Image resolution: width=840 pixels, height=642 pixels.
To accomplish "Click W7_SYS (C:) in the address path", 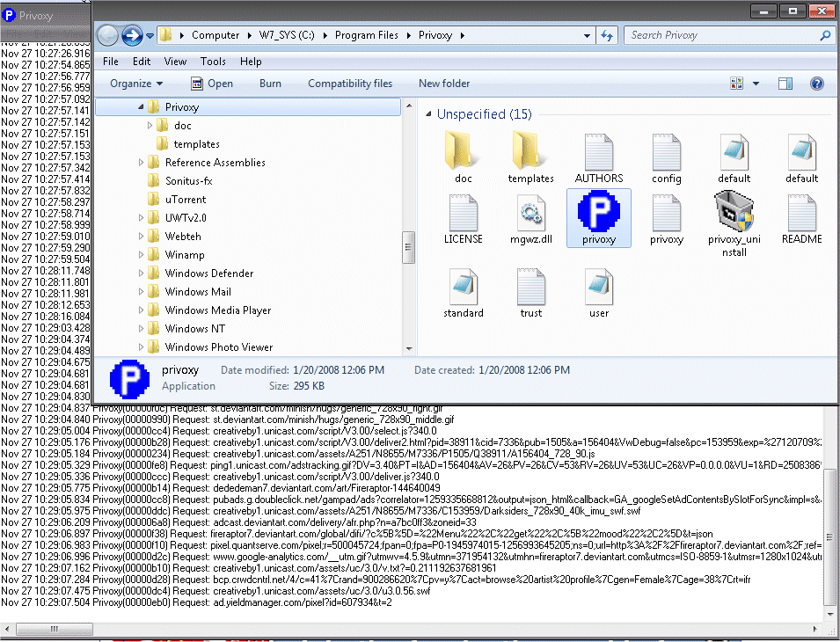I will (287, 35).
